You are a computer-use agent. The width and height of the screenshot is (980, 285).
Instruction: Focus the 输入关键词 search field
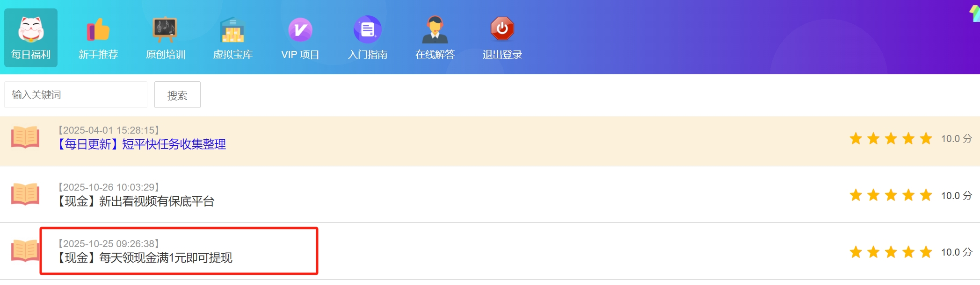pyautogui.click(x=76, y=95)
